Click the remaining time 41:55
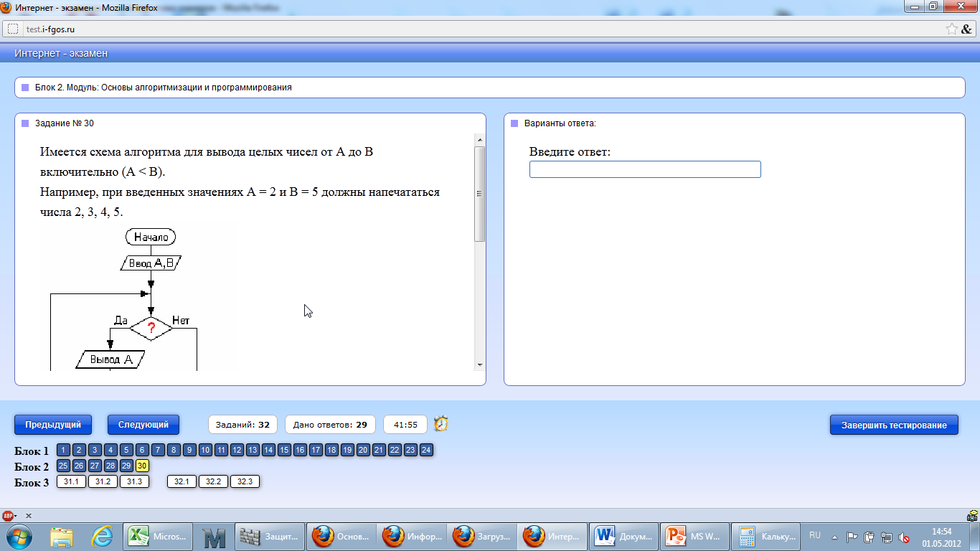 (405, 425)
